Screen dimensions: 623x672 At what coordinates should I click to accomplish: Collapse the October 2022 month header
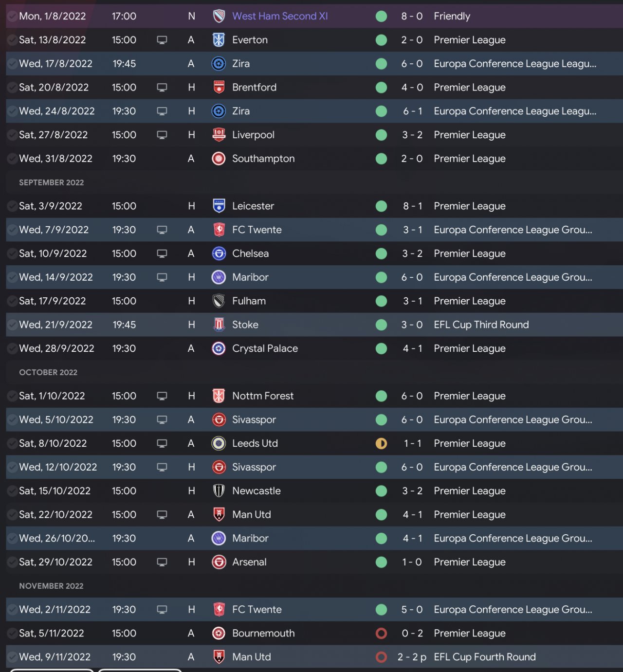[x=48, y=372]
